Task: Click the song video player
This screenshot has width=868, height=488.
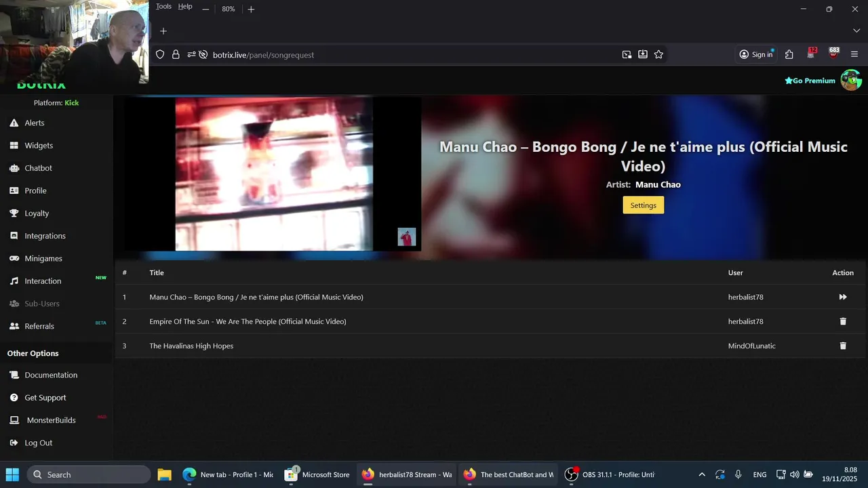Action: point(274,174)
